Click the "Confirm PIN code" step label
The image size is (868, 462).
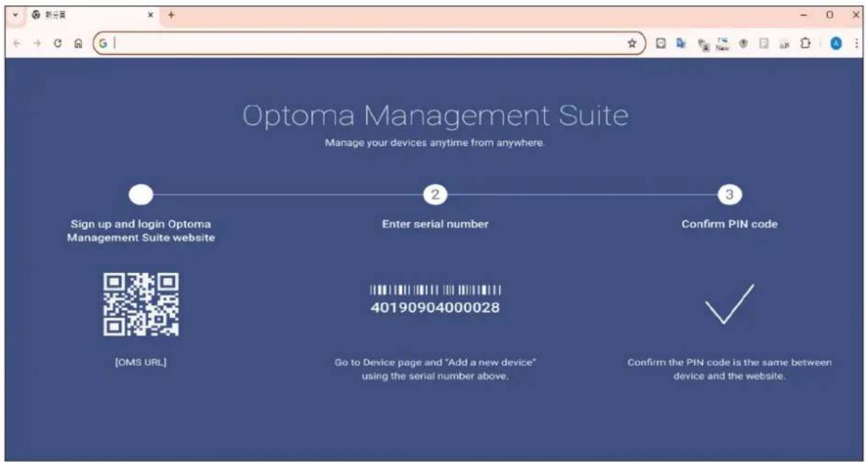tap(729, 224)
